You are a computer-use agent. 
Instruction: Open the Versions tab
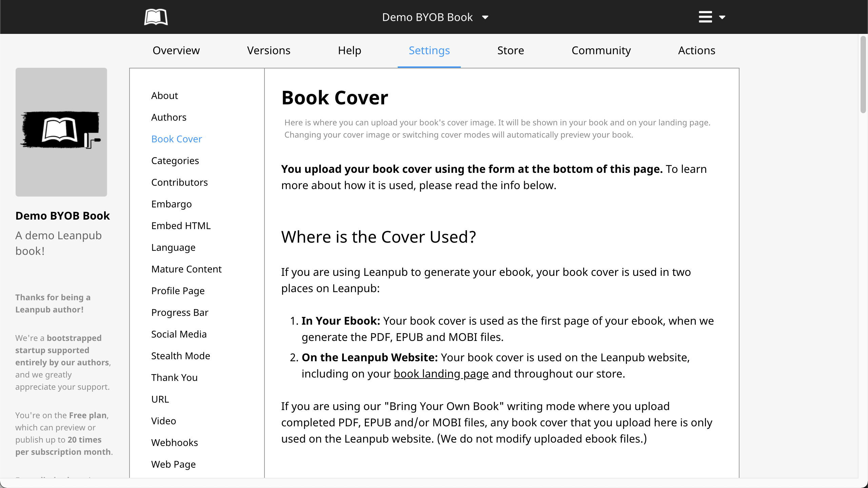click(x=269, y=50)
